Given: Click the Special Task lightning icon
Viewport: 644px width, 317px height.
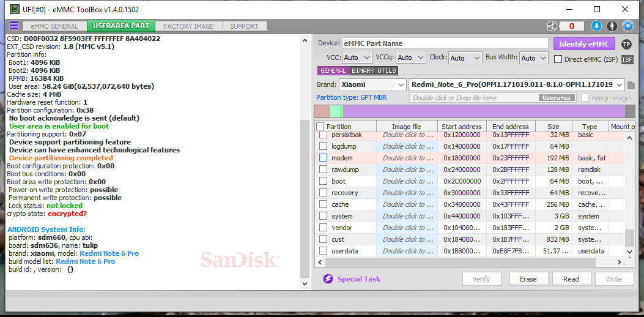Looking at the screenshot, I should tap(328, 279).
